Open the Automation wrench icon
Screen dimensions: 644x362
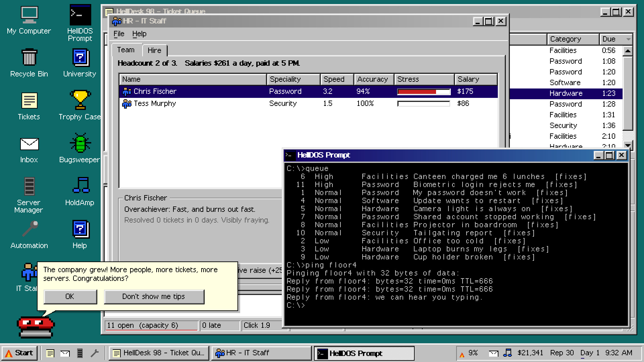point(29,235)
